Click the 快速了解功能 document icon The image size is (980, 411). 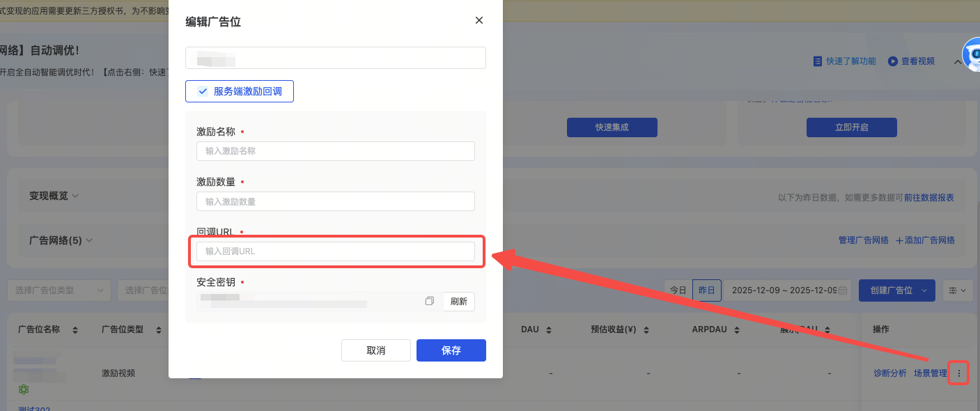coord(818,61)
